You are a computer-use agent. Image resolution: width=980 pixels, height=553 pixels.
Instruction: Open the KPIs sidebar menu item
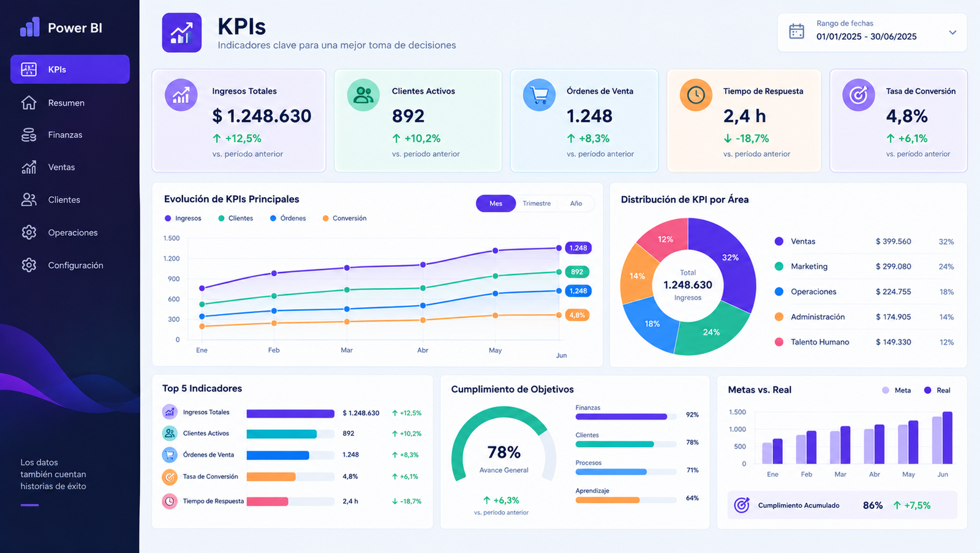pos(70,69)
